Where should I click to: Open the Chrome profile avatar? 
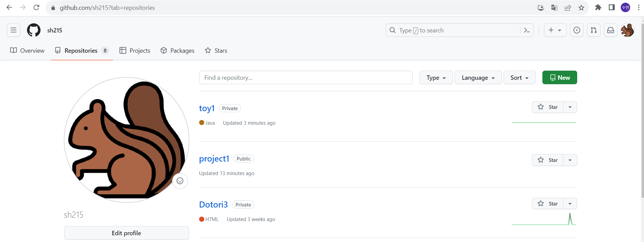point(625,7)
